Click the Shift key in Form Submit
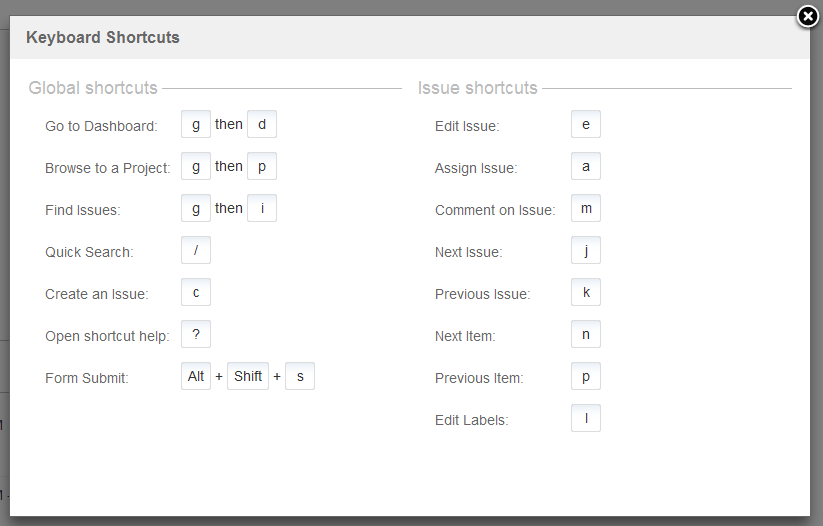Viewport: 823px width, 526px height. tap(248, 376)
